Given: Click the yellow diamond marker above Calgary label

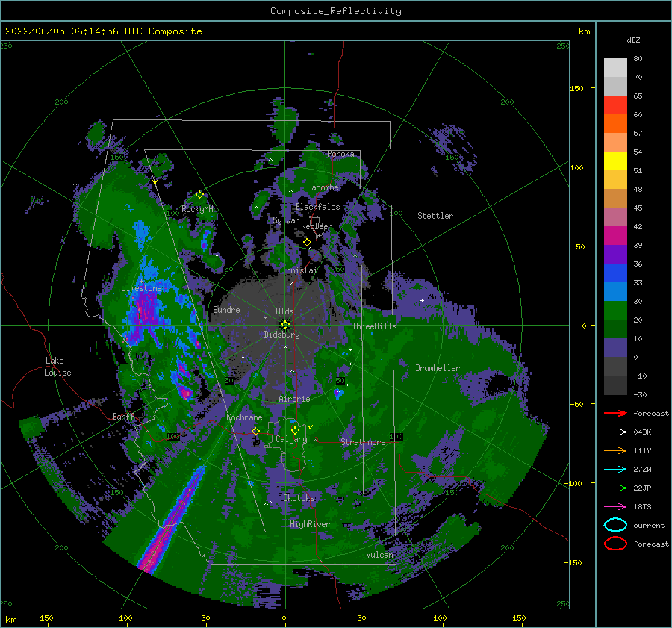Looking at the screenshot, I should point(295,430).
